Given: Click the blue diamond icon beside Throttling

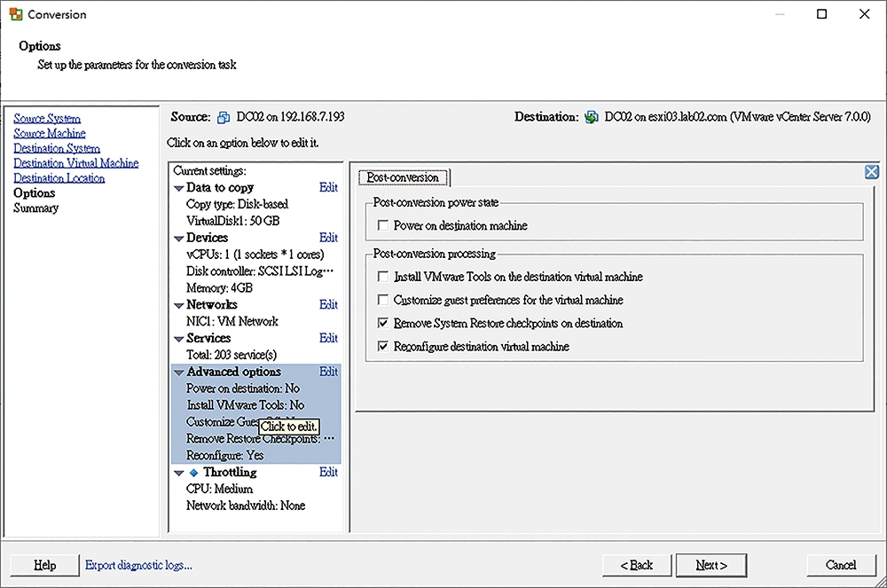Looking at the screenshot, I should [193, 473].
